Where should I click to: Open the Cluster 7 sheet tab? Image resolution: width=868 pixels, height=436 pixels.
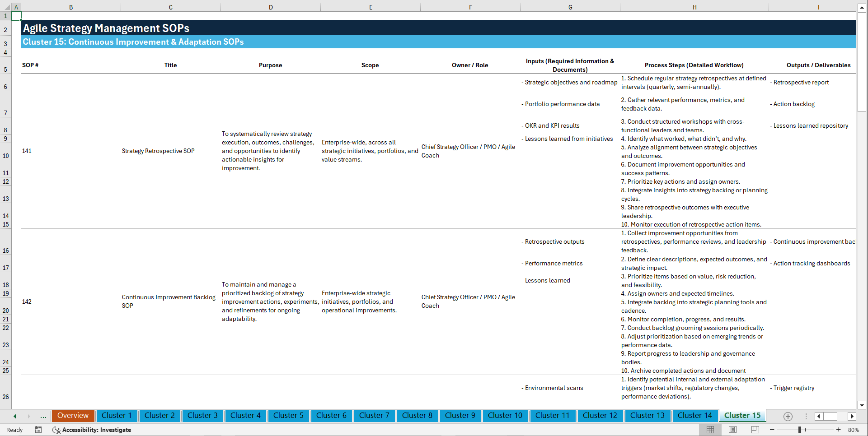(x=374, y=416)
